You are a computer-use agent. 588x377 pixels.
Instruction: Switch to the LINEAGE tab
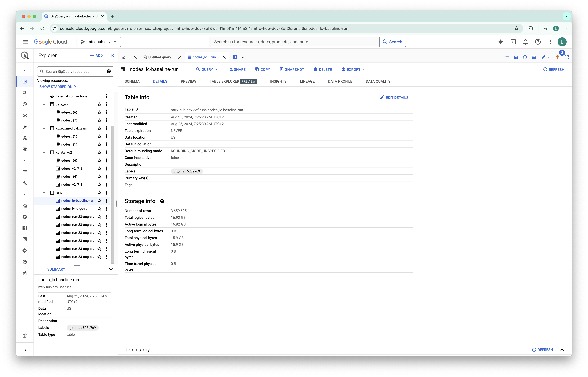click(307, 82)
